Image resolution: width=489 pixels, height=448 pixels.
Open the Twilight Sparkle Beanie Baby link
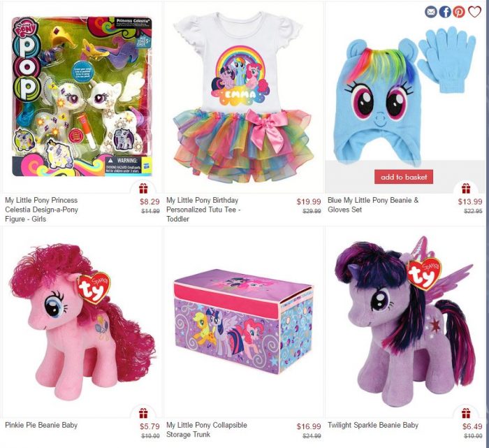point(372,425)
